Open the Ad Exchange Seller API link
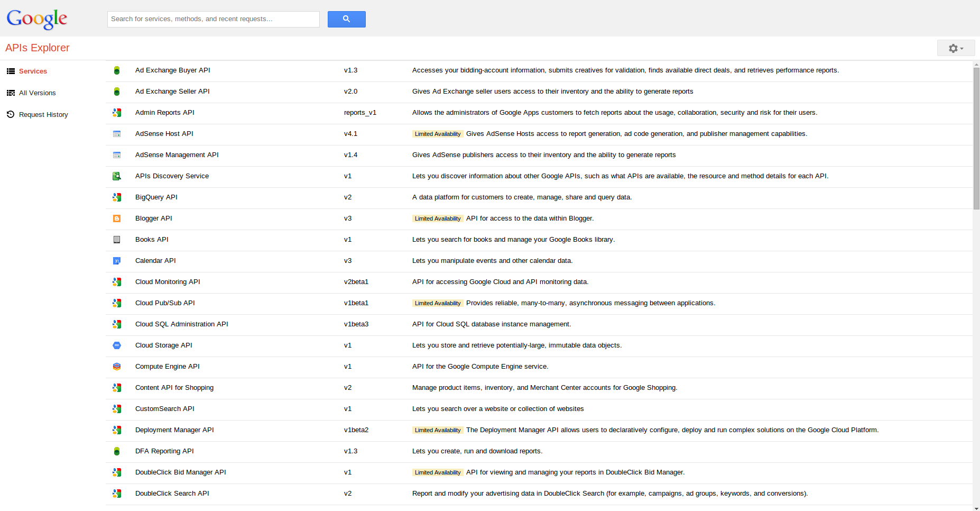 (x=172, y=92)
